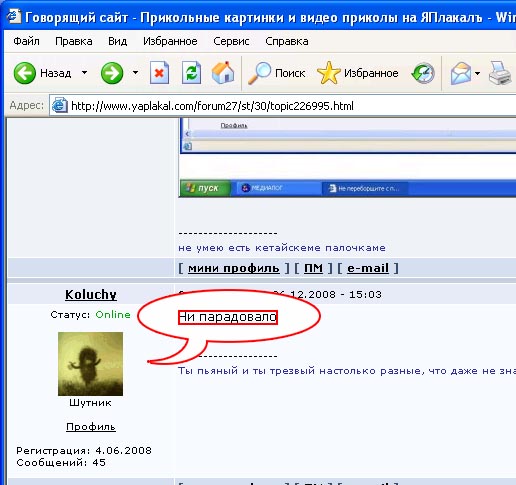Click the ПМ private message link
This screenshot has height=485, width=516.
(x=313, y=268)
